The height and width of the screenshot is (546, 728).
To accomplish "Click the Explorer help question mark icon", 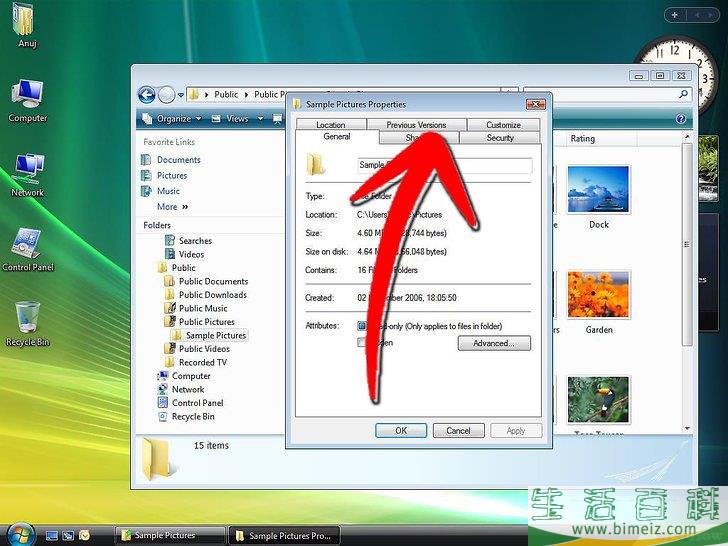I will coord(681,119).
